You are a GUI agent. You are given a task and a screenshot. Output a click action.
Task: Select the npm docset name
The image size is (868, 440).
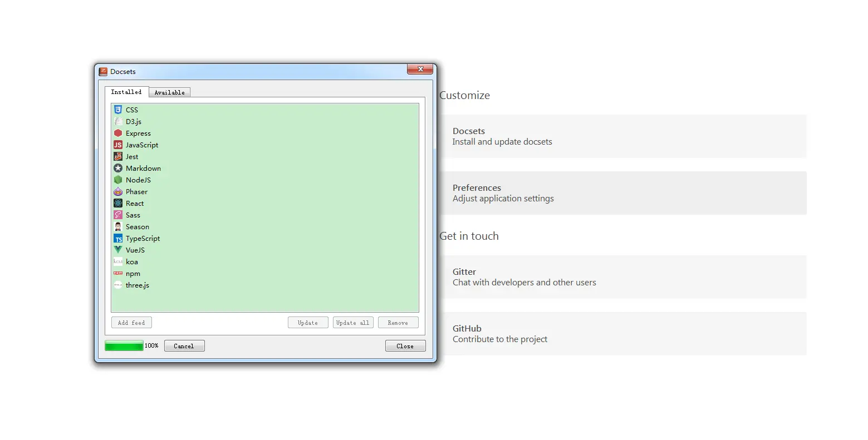coord(133,273)
